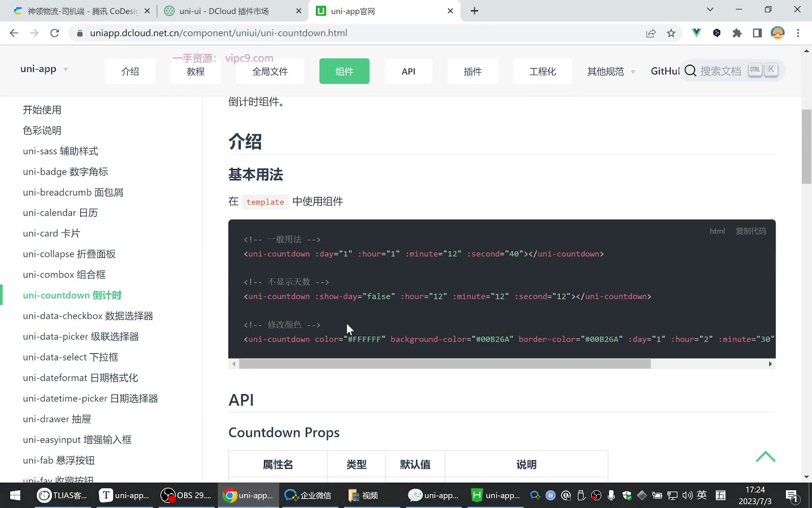Close the uni-app官网 tab
812x508 pixels.
pyautogui.click(x=450, y=11)
